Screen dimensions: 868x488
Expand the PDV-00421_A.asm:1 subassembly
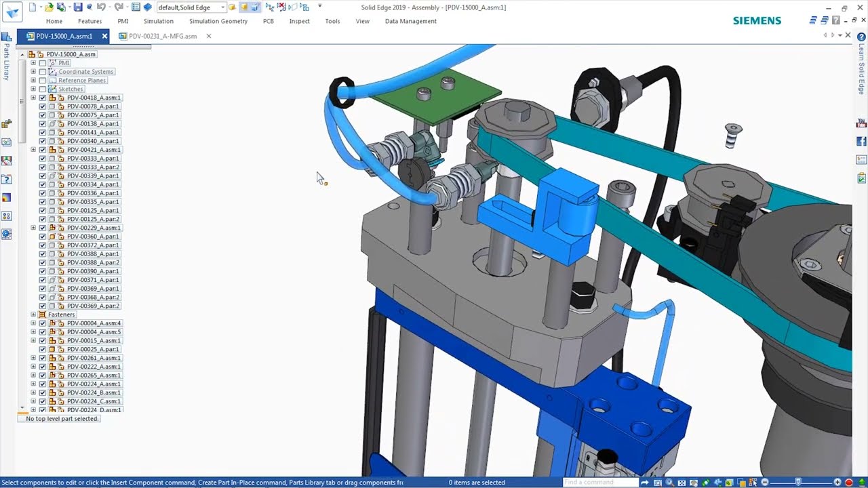33,150
